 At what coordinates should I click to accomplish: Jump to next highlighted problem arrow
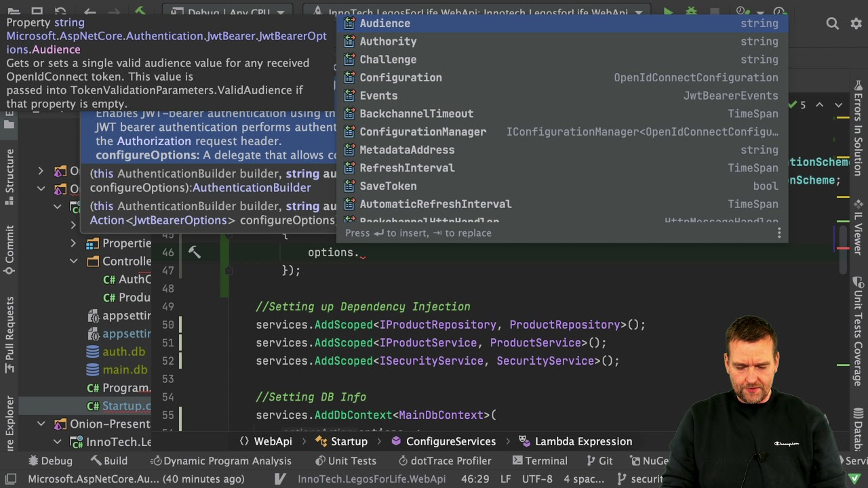click(839, 105)
